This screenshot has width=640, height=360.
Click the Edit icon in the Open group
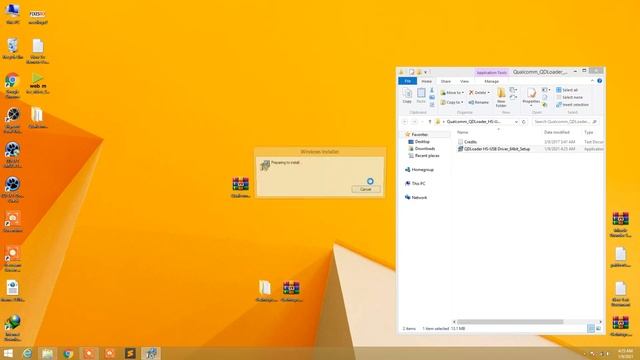545,97
